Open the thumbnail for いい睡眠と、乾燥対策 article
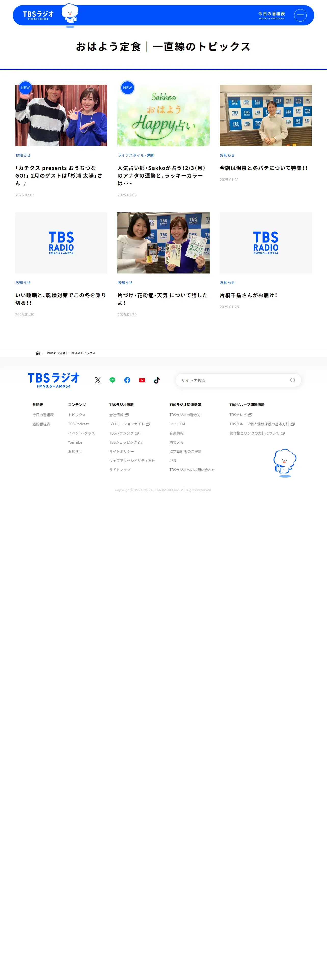Screen dimensions: 327x980 [x=61, y=243]
